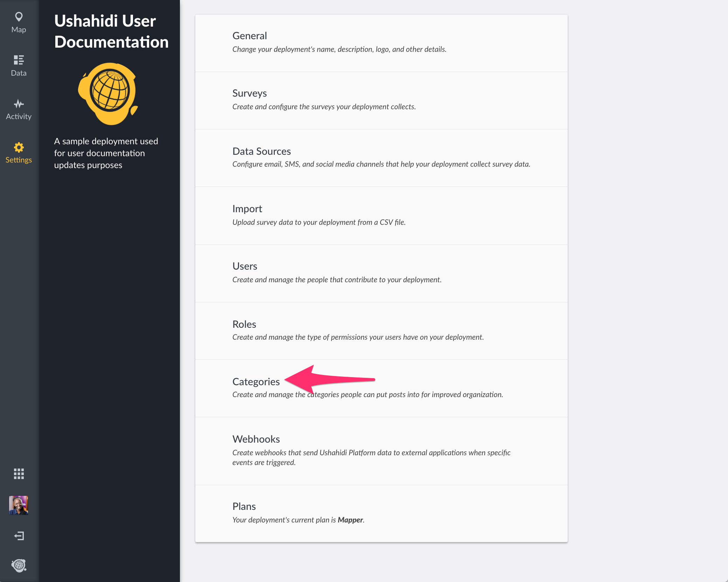Open the apps grid icon
Screen dimensions: 728x582
[x=19, y=474]
